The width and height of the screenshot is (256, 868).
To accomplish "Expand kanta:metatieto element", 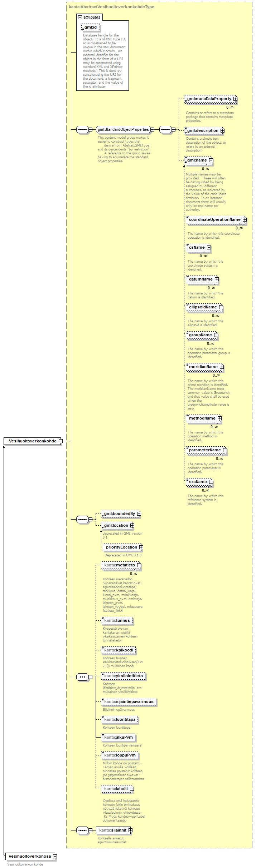I will 139,565.
